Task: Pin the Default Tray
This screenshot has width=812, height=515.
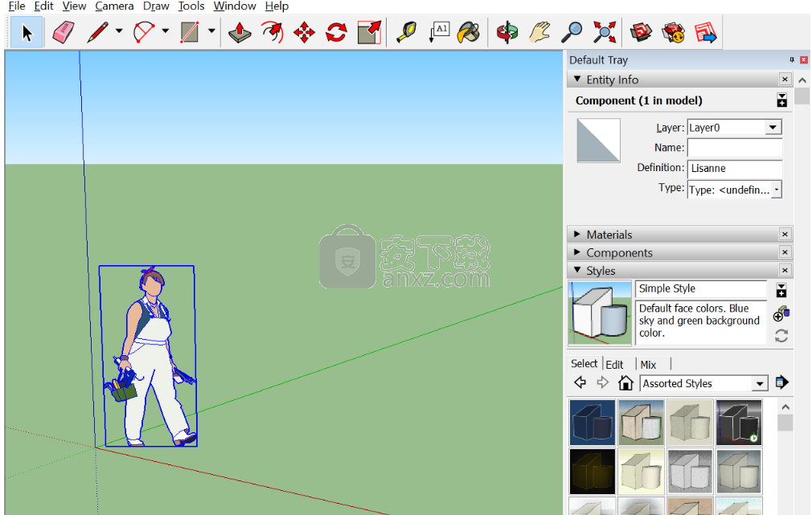Action: [x=792, y=60]
